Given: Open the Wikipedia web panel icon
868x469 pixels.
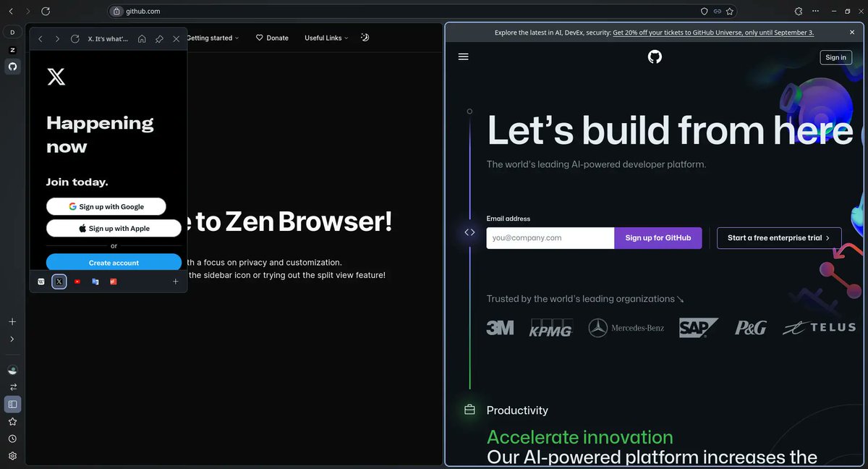Looking at the screenshot, I should 41,282.
